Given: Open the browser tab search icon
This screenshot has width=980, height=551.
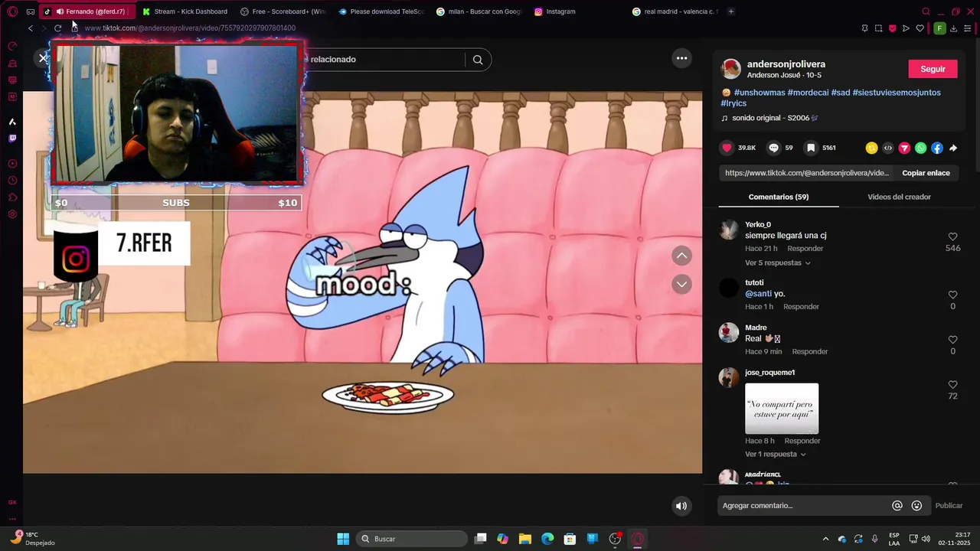Looking at the screenshot, I should (x=926, y=11).
